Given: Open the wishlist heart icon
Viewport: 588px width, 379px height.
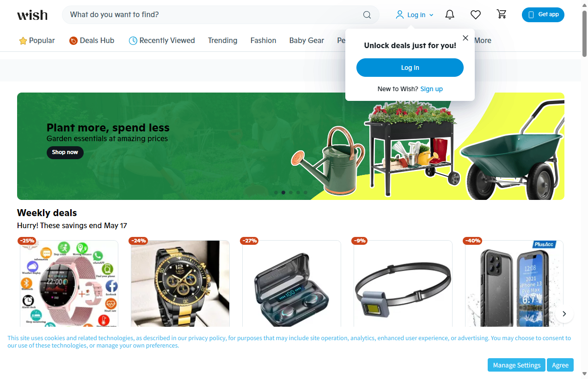Looking at the screenshot, I should (476, 15).
